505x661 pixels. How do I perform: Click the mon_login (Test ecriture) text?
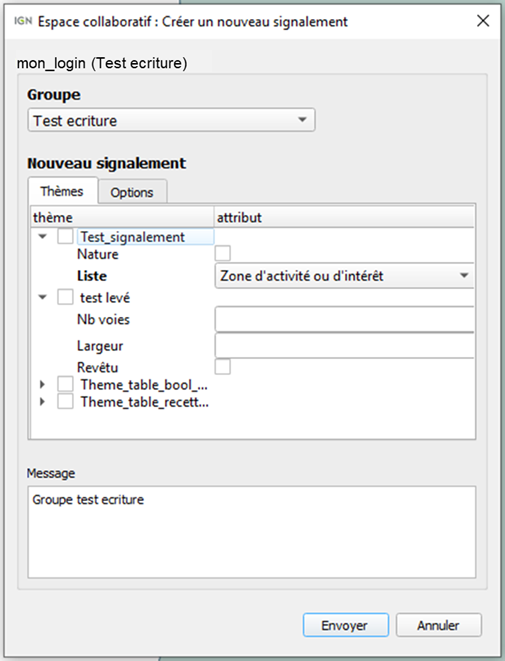tap(102, 63)
